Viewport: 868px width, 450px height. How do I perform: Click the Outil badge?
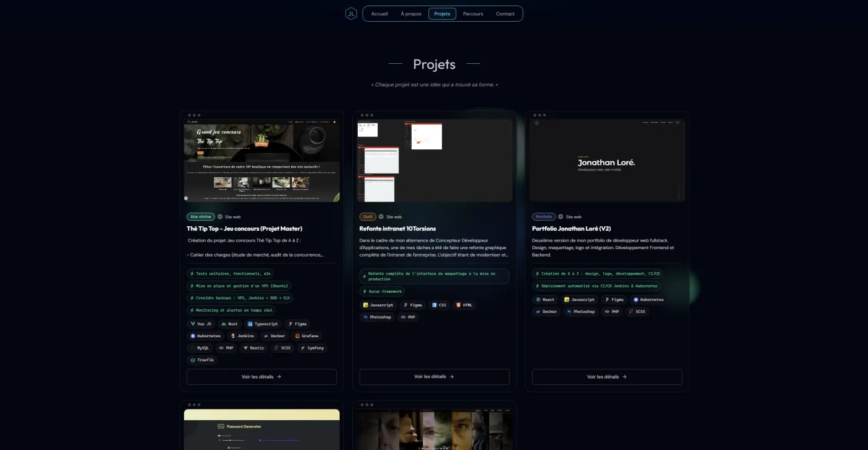(368, 217)
